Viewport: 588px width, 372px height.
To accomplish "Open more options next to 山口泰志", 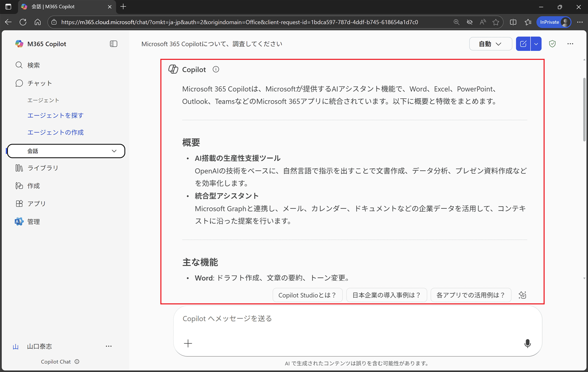I will point(109,346).
